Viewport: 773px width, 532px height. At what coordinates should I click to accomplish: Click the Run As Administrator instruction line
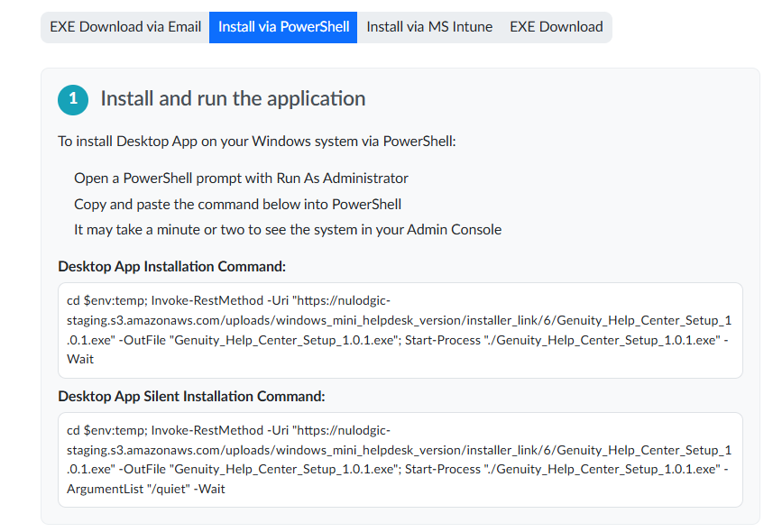tap(241, 179)
